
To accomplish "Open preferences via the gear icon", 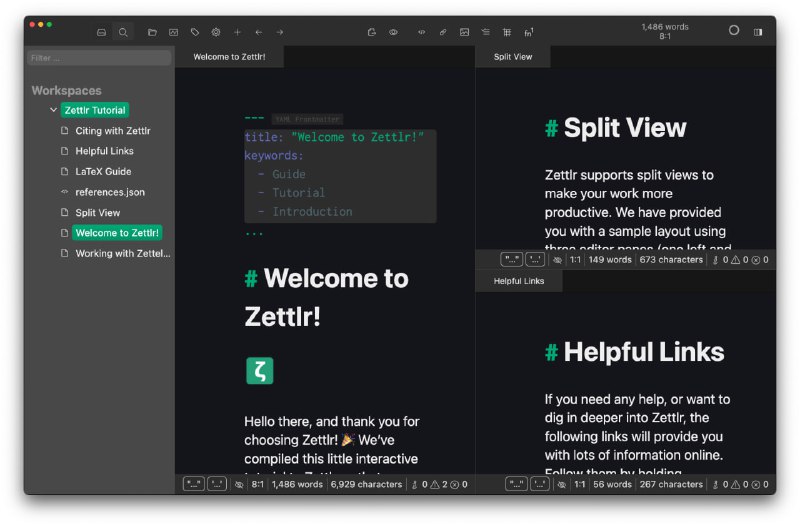I will [216, 32].
